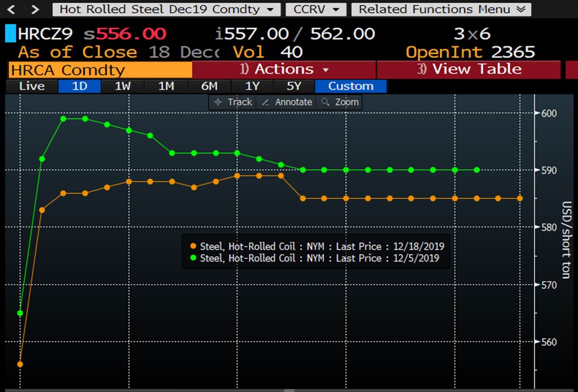
Task: Click the green legend dot for 12/5/2019
Action: (x=193, y=258)
